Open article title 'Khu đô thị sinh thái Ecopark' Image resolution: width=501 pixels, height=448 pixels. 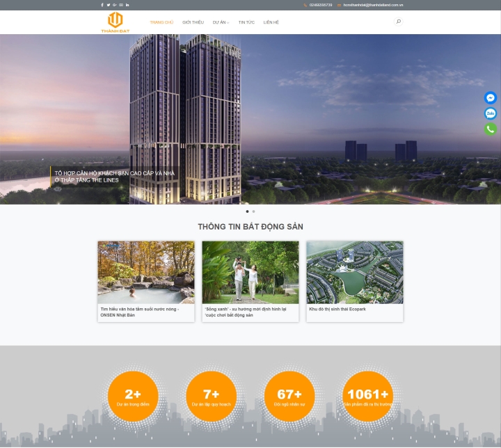337,310
